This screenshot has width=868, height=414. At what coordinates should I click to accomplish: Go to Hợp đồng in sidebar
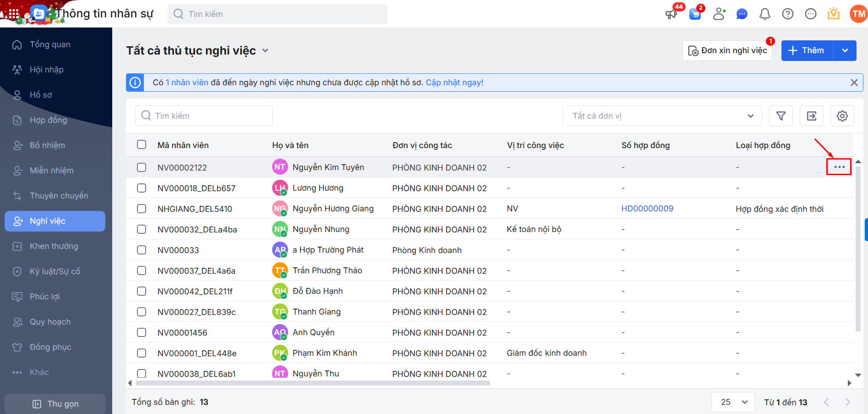48,120
